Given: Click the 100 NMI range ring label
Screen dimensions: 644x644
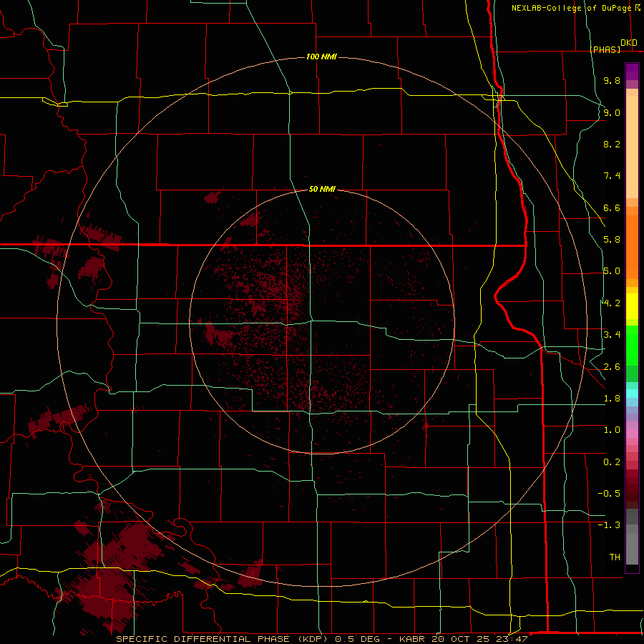Looking at the screenshot, I should tap(321, 57).
